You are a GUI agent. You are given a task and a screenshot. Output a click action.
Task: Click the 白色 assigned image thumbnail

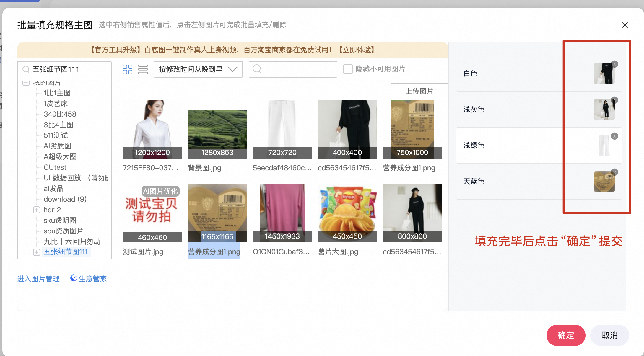coord(604,74)
